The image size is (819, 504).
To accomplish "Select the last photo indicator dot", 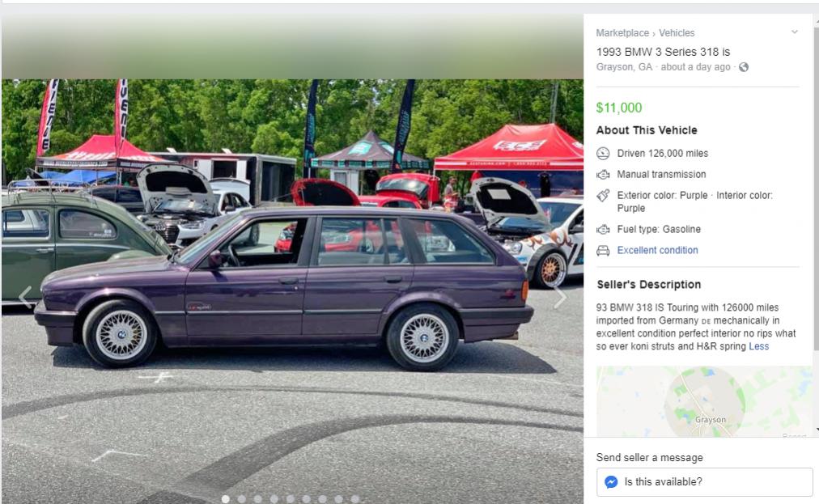I will (x=354, y=499).
